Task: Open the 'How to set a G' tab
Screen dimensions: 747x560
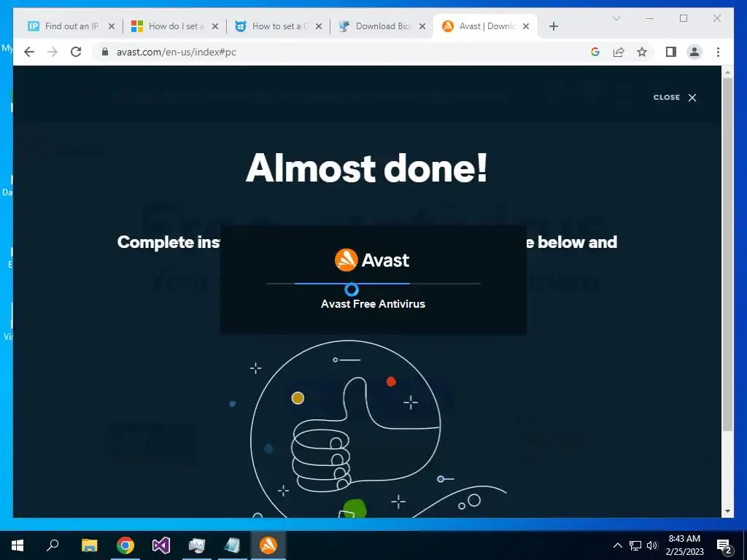Action: pyautogui.click(x=279, y=26)
